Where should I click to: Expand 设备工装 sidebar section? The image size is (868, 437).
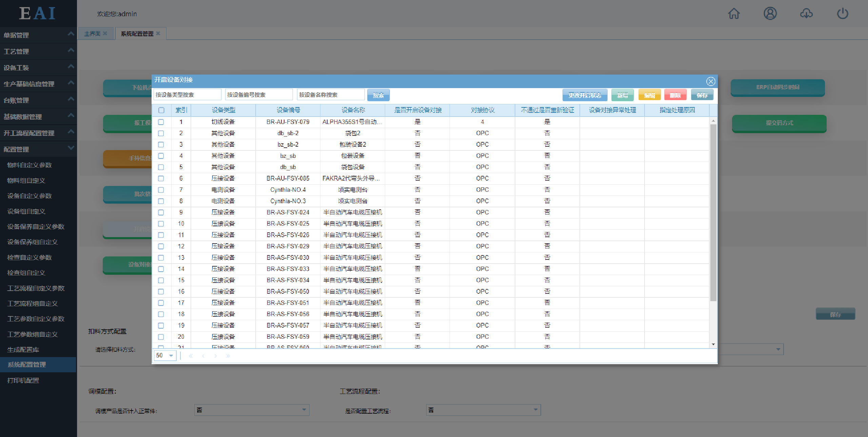(38, 67)
